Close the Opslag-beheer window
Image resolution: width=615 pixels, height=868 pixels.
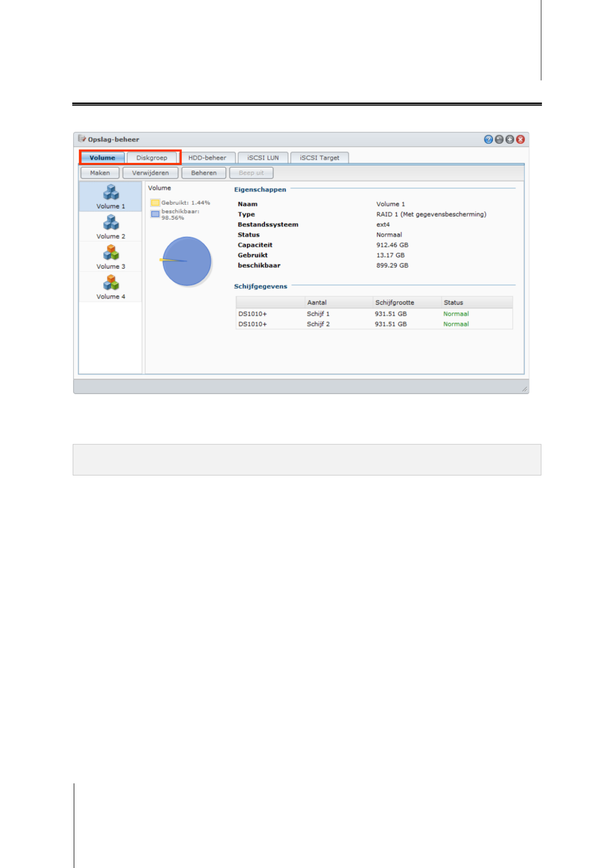click(x=520, y=139)
